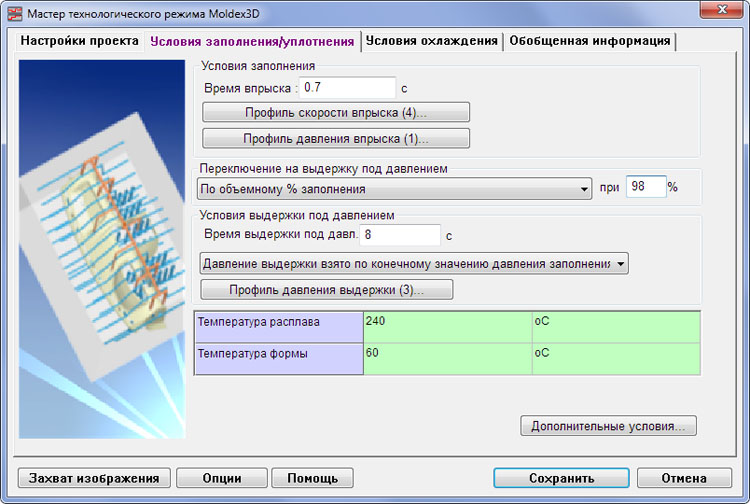
Task: Open Помощь help
Action: coord(312,478)
